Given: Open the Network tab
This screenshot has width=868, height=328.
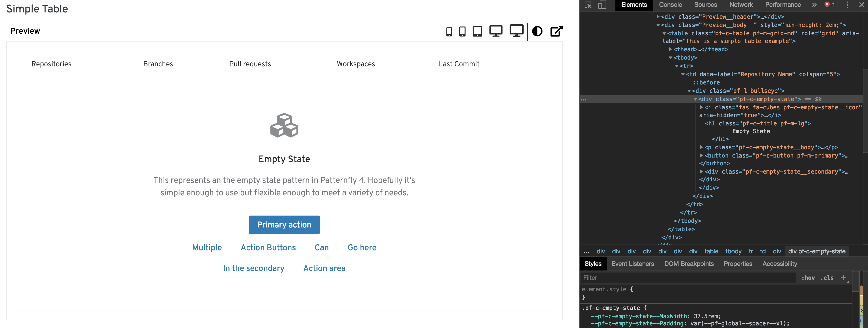Looking at the screenshot, I should 741,5.
